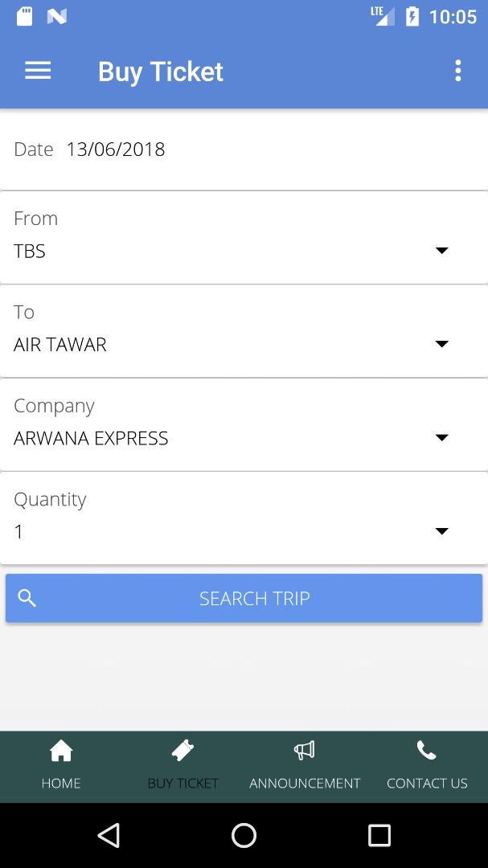Select the CONTACT US label
This screenshot has width=488, height=868.
427,783
